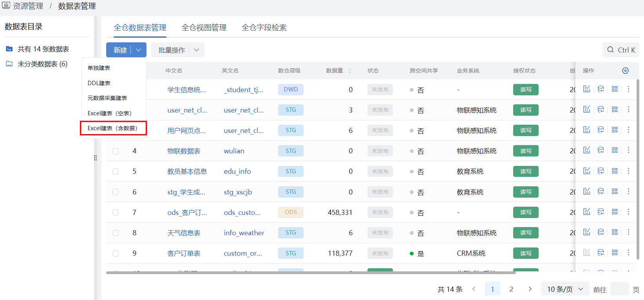The width and height of the screenshot is (644, 300).
Task: Switch to 全仓字段检索 tab
Action: pos(264,27)
